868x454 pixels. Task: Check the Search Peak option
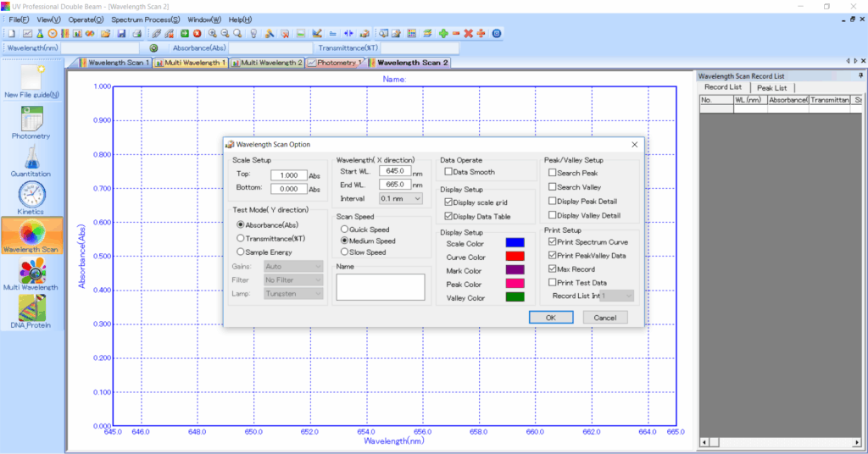pyautogui.click(x=553, y=173)
